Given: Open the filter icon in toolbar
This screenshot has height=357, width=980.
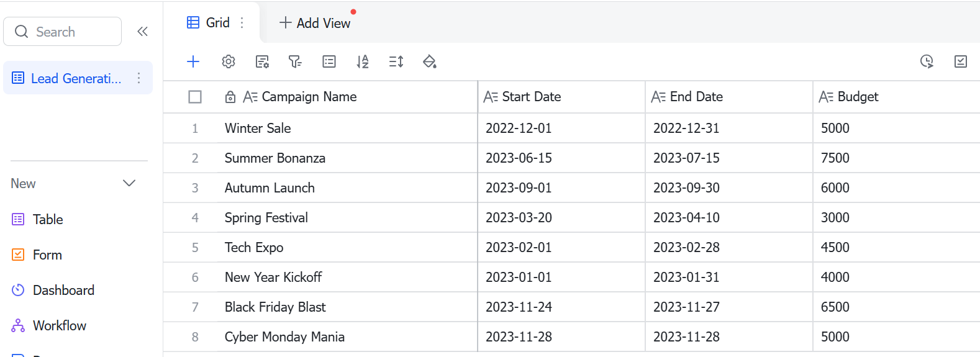Looking at the screenshot, I should click(x=295, y=61).
